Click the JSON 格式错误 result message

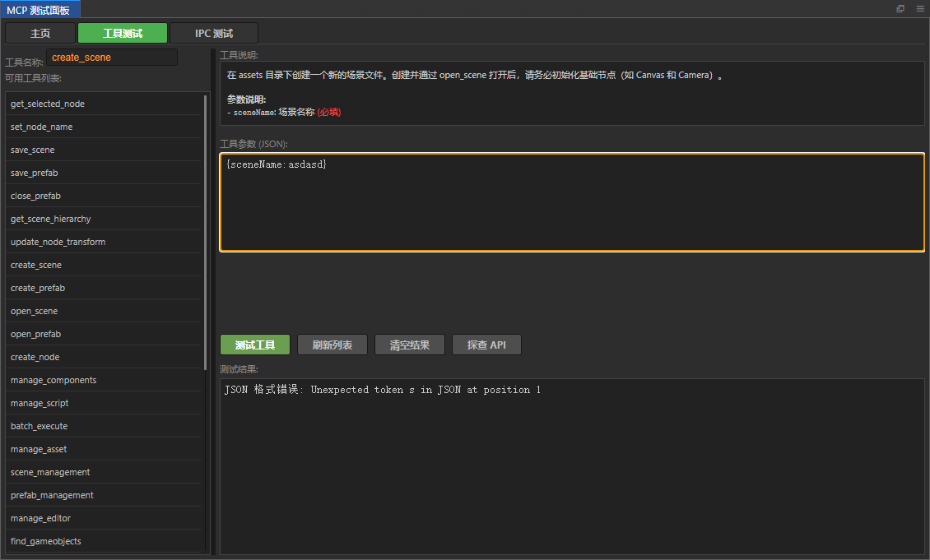pos(383,390)
